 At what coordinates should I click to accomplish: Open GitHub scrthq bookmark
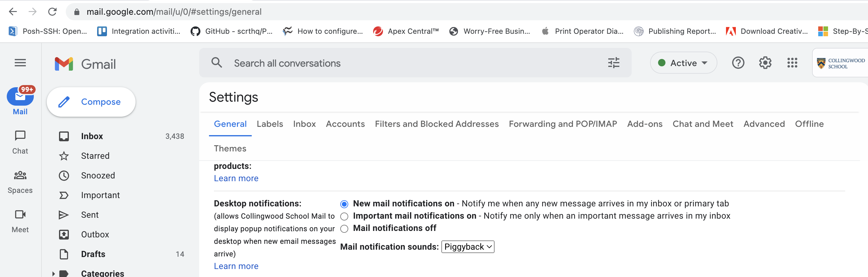tap(231, 31)
